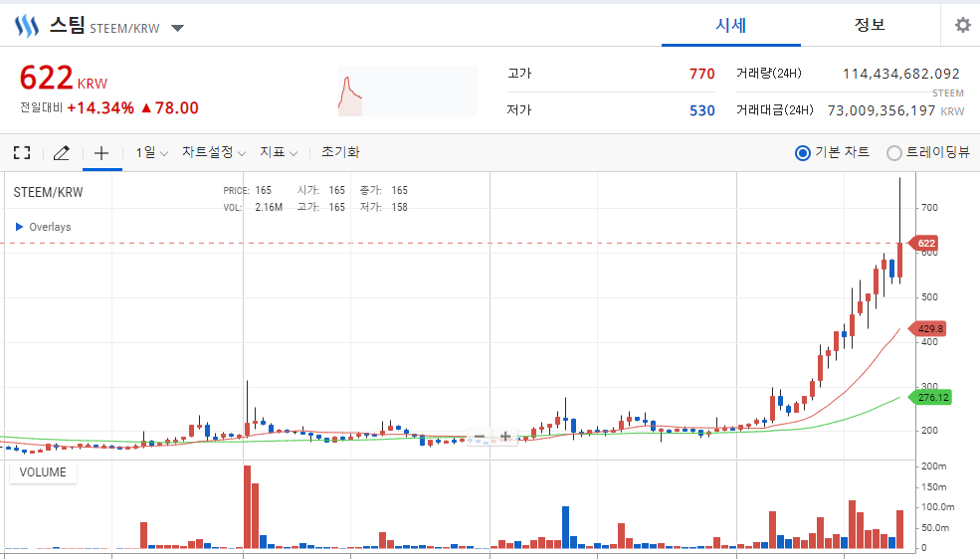The width and height of the screenshot is (980, 560).
Task: Click the 24H trade amount 73,009,356,197
Action: pyautogui.click(x=882, y=110)
